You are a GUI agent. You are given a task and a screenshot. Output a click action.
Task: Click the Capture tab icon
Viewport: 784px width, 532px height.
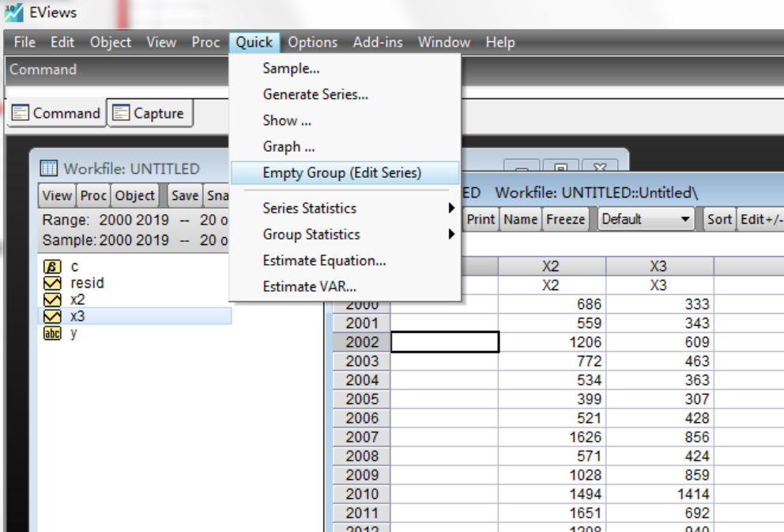[x=120, y=113]
